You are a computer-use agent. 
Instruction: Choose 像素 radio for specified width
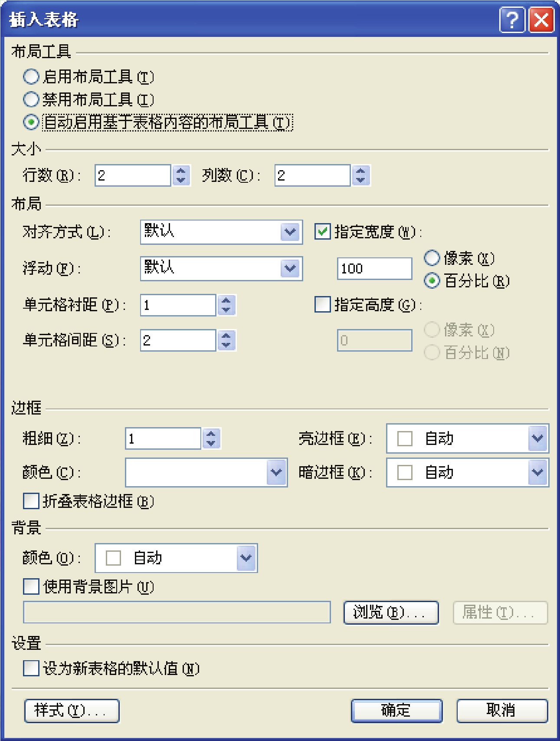(x=432, y=258)
